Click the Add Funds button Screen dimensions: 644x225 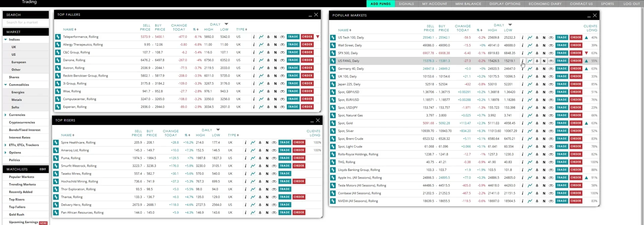(380, 4)
